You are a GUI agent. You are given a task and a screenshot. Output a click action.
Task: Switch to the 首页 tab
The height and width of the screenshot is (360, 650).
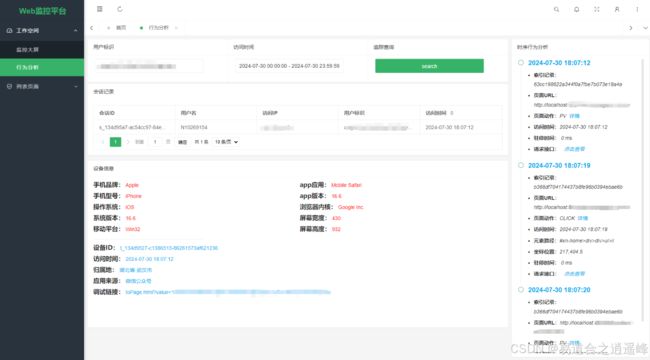121,28
